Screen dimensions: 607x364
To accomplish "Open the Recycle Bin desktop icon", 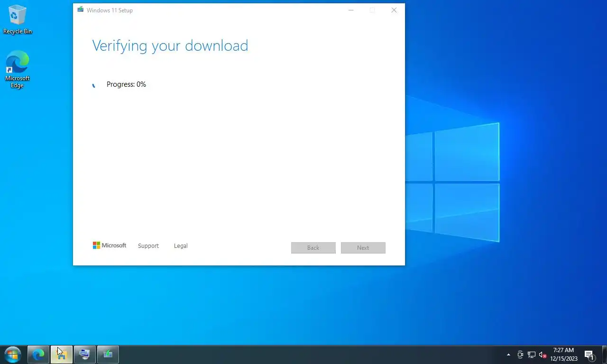I will 18,20.
